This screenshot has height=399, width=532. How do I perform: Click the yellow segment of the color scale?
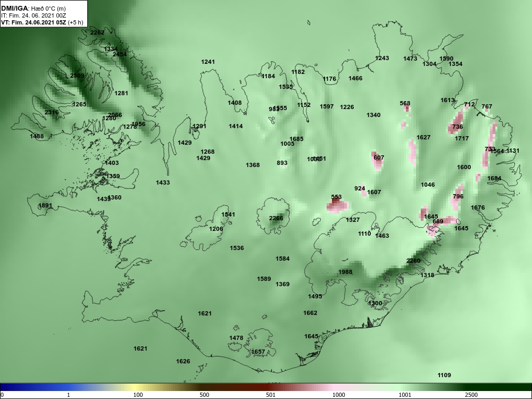(136, 387)
